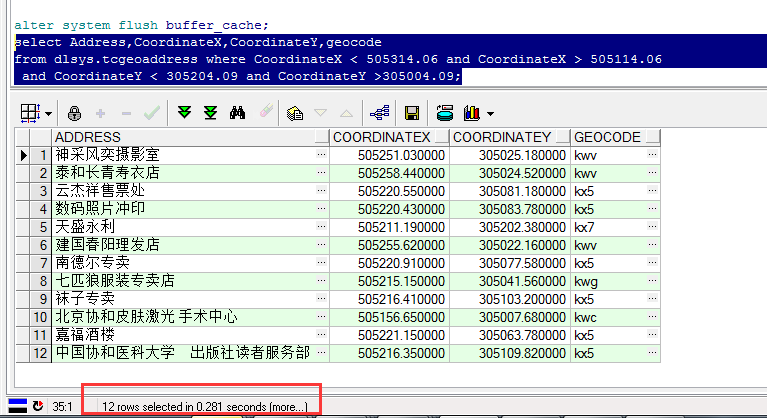Open ellipsis editor for 神采风奕摄影室 address
The image size is (767, 418).
point(321,154)
